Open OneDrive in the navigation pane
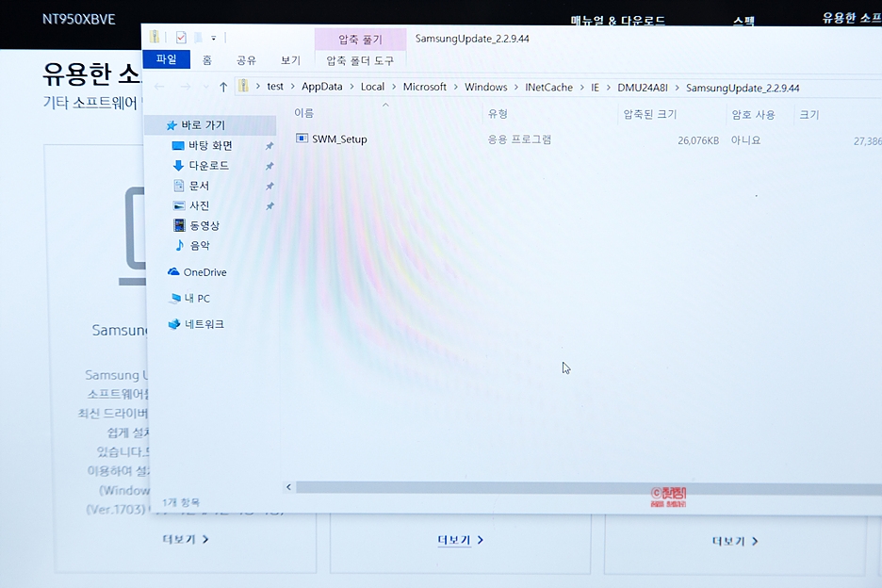This screenshot has width=882, height=588. click(204, 272)
